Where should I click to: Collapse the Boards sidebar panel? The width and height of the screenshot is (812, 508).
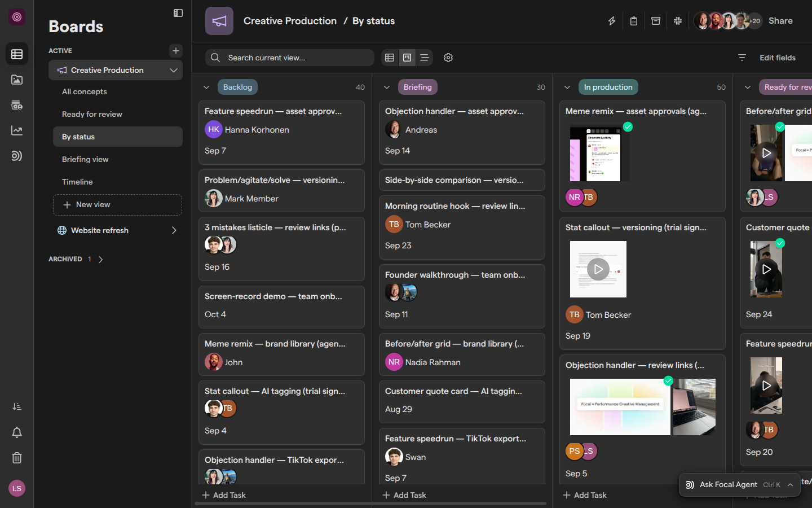(x=178, y=13)
